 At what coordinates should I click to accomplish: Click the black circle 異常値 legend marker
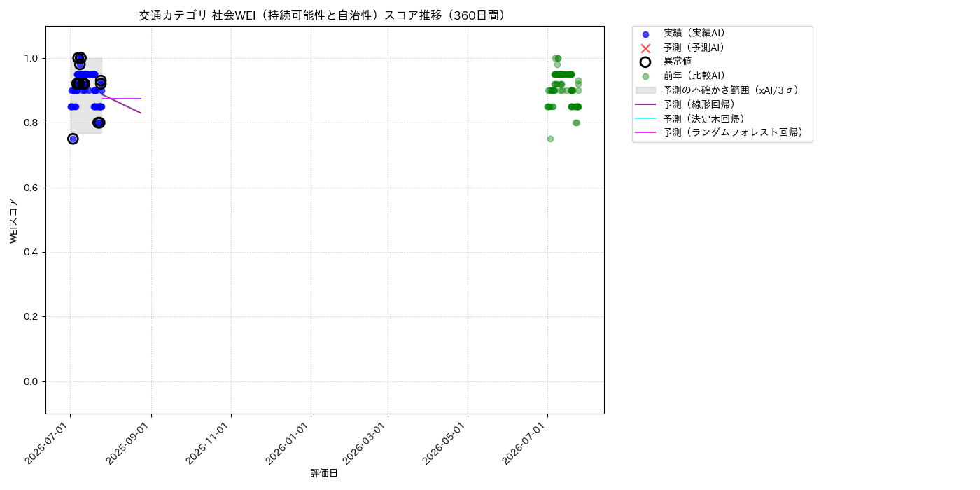click(645, 62)
